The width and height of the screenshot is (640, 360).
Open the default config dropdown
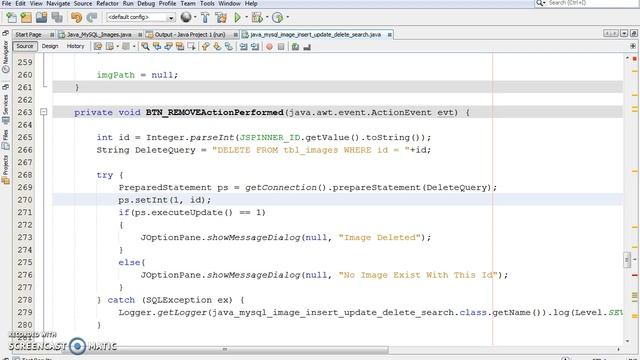[140, 17]
